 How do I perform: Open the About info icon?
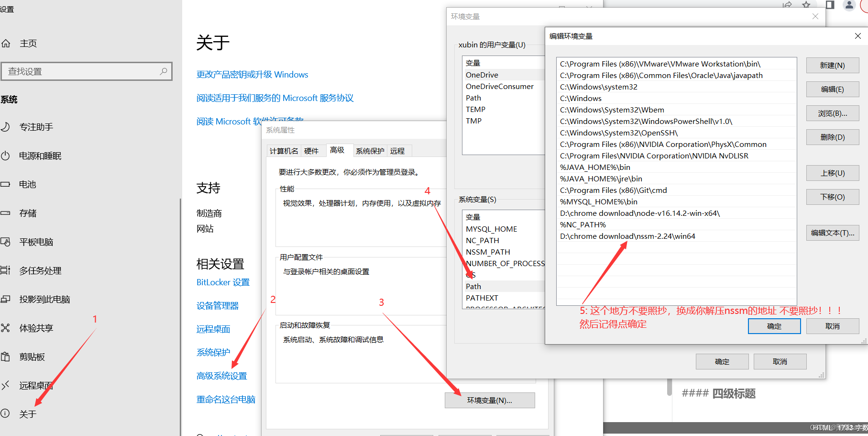coord(5,414)
